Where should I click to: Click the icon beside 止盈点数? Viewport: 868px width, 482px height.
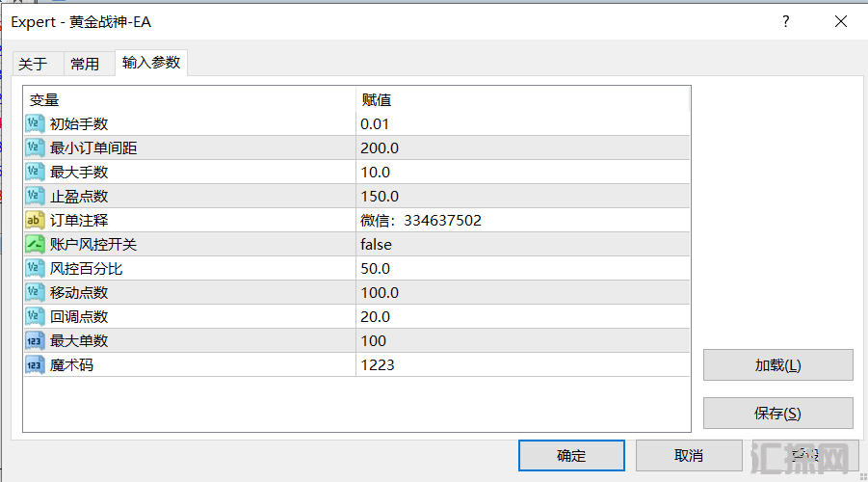[35, 196]
